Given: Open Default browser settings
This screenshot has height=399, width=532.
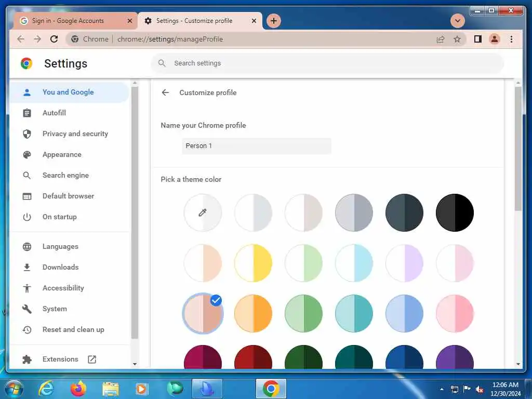Looking at the screenshot, I should pyautogui.click(x=69, y=196).
